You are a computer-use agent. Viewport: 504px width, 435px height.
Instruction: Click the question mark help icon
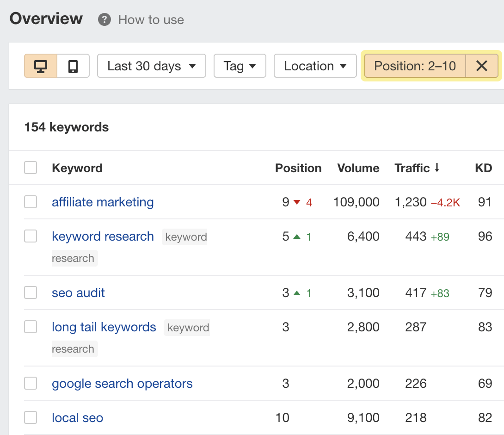click(x=104, y=20)
